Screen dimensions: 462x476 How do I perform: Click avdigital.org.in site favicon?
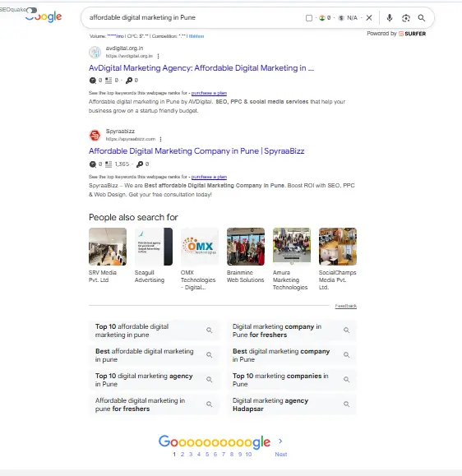click(x=95, y=53)
